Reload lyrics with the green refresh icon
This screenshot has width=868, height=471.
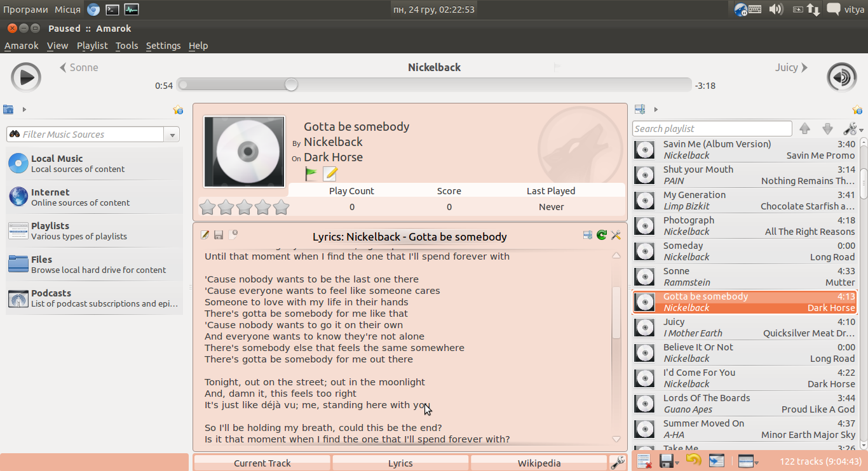(x=602, y=235)
